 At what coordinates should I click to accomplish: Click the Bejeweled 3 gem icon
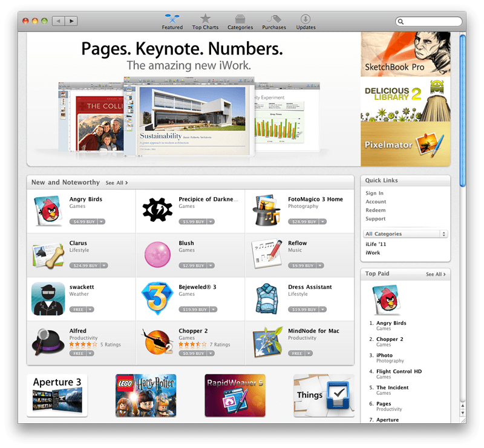157,298
